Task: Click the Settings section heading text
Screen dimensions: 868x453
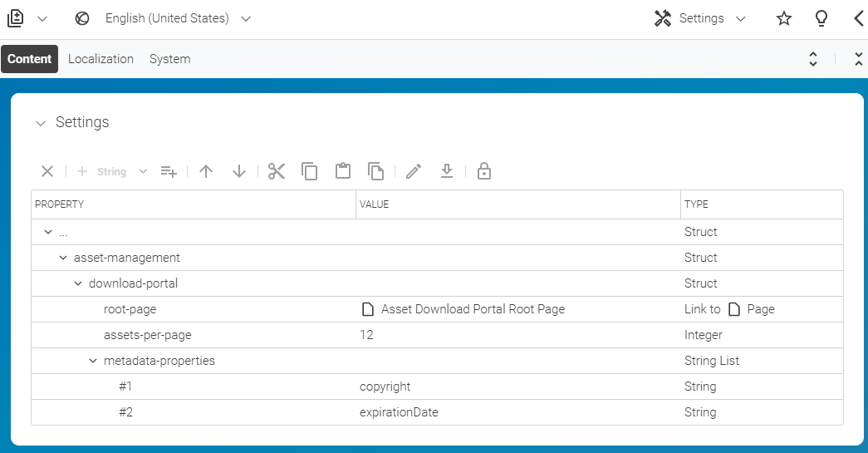Action: coord(82,122)
